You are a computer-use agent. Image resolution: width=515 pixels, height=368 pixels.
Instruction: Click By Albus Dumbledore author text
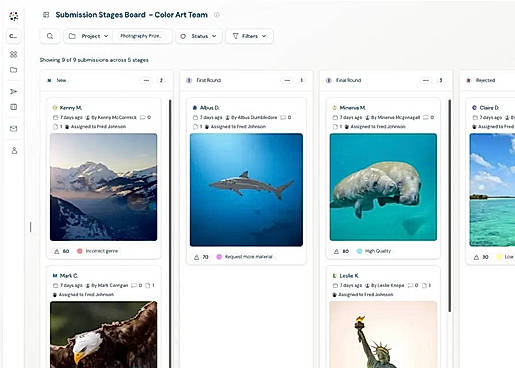click(x=254, y=117)
